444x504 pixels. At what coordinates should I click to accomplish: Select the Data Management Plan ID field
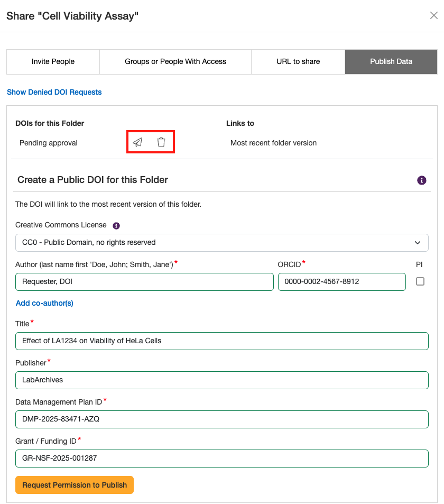click(222, 419)
